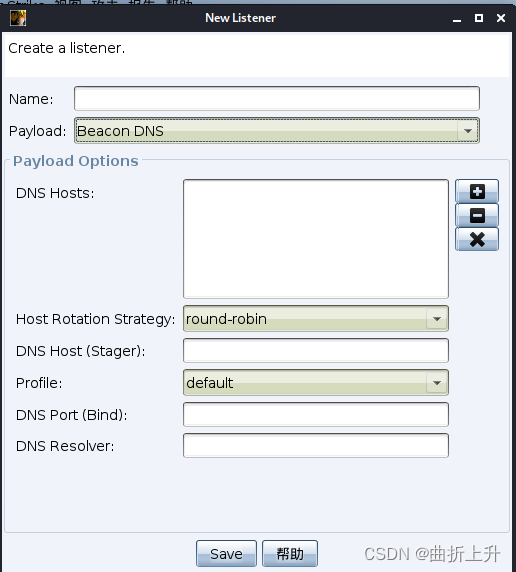Focus the DNS Port (Bind) field
The width and height of the screenshot is (516, 572).
(x=316, y=414)
